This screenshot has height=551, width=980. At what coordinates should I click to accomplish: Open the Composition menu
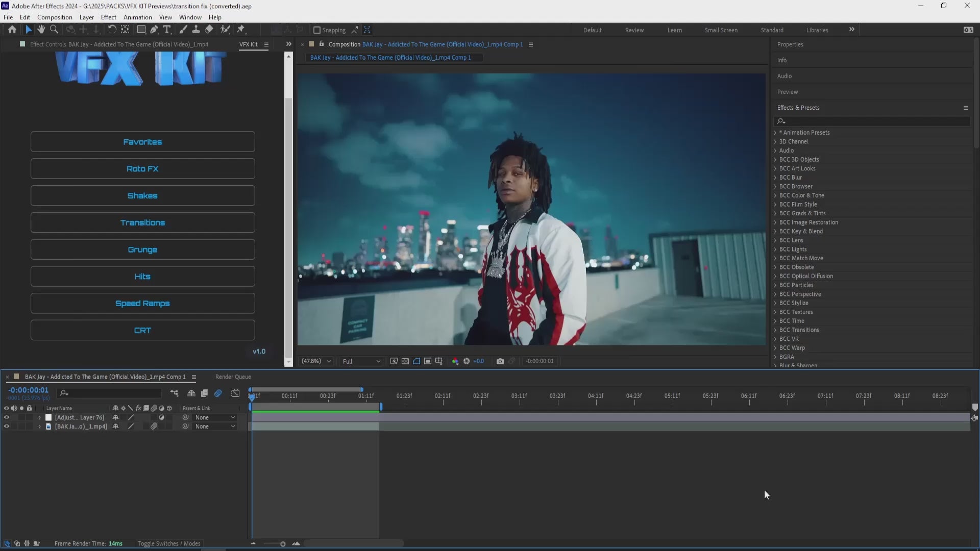click(55, 17)
